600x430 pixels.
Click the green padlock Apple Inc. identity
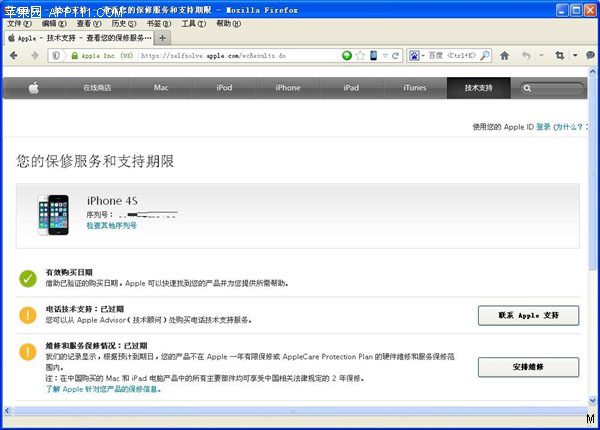102,55
